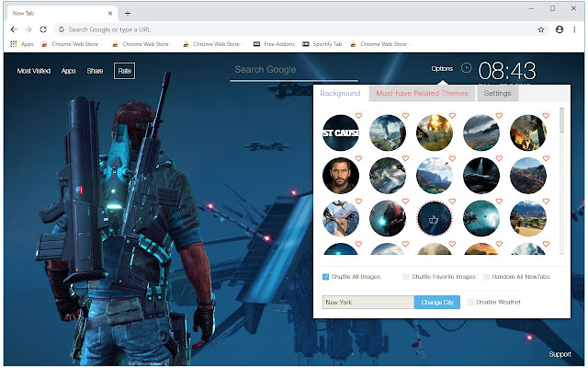Favorite the Just Cause logo image heart
Screen dimensions: 588x368
point(358,116)
